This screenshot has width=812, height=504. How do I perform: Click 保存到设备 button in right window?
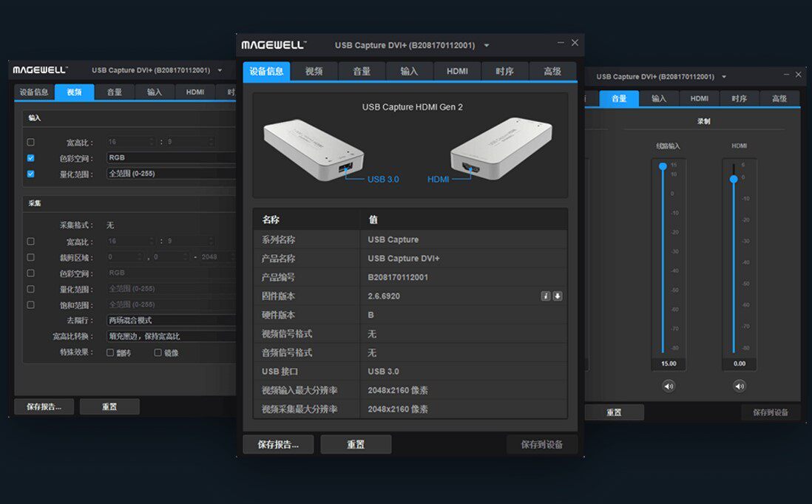point(771,412)
